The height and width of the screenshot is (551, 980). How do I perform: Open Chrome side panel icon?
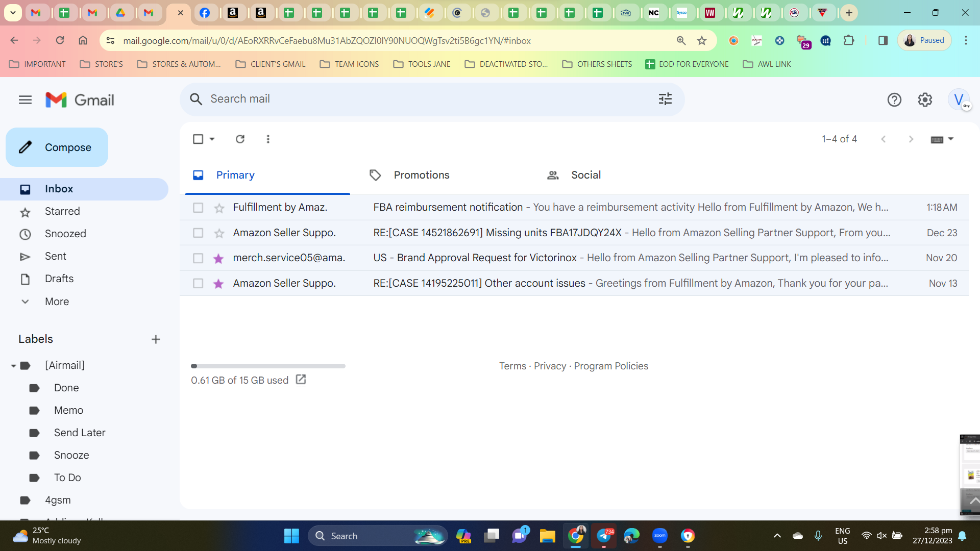pyautogui.click(x=883, y=40)
